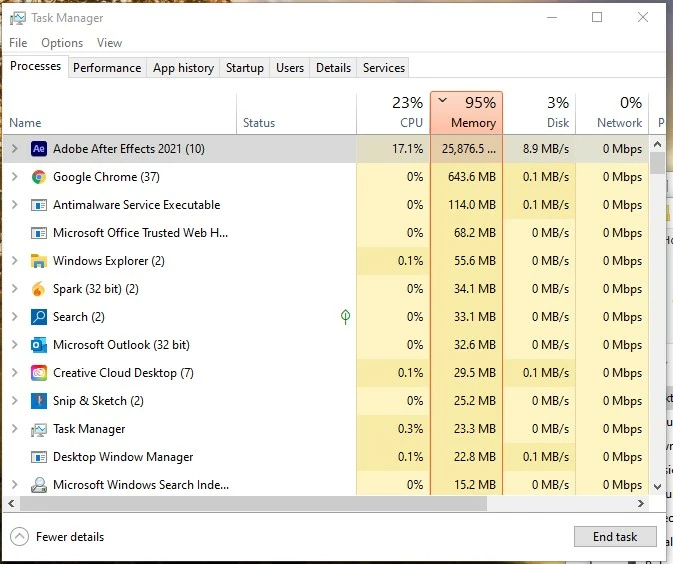Expand the Google Chrome process group
The height and width of the screenshot is (564, 673).
[15, 177]
